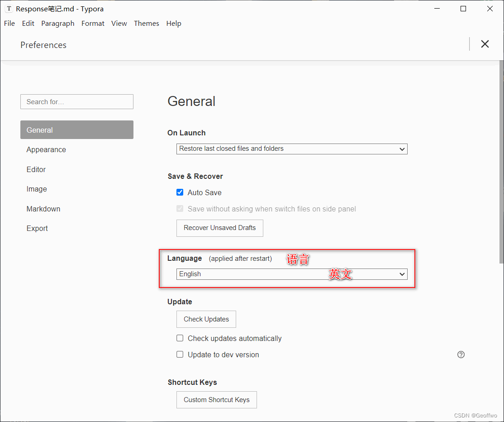504x422 pixels.
Task: Click the Auto Save label text
Action: point(204,193)
